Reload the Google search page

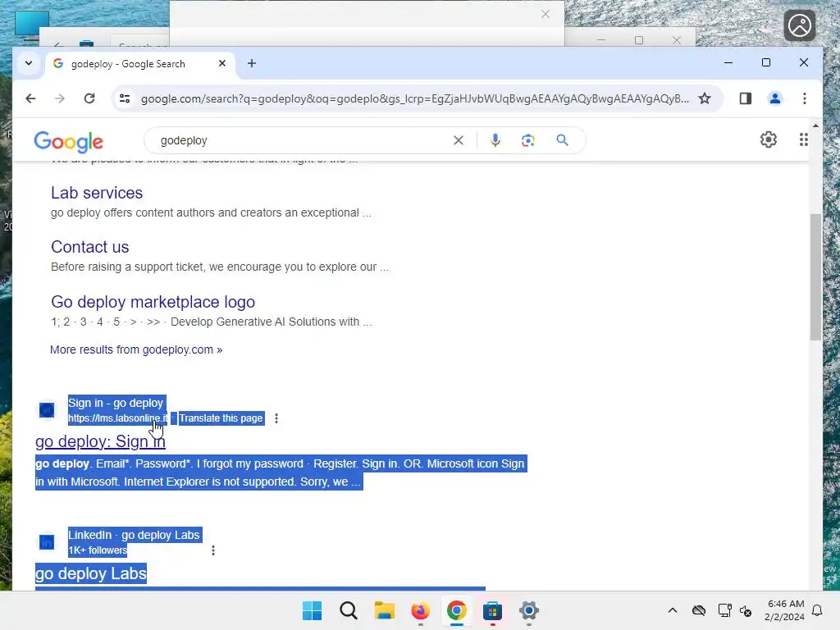coord(89,98)
